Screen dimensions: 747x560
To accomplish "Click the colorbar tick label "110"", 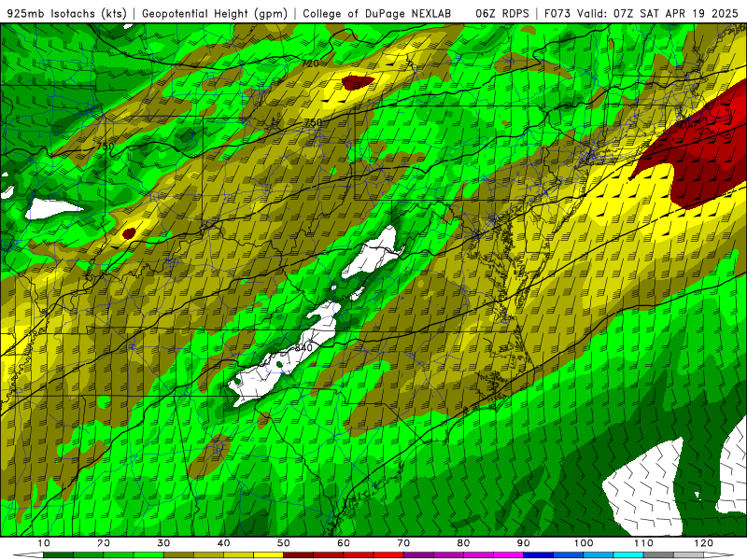I will click(643, 543).
